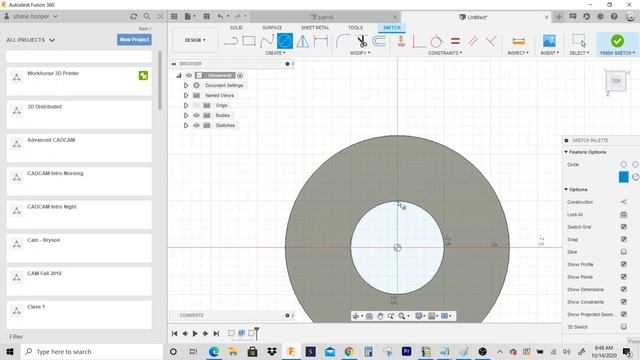This screenshot has height=360, width=640.
Task: Click the green Finish Sketch checkmark
Action: 617,41
